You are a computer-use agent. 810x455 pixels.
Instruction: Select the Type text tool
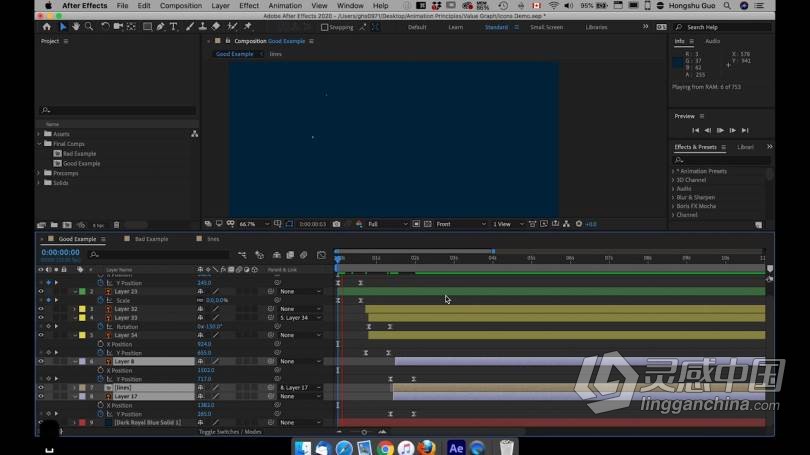point(174,26)
